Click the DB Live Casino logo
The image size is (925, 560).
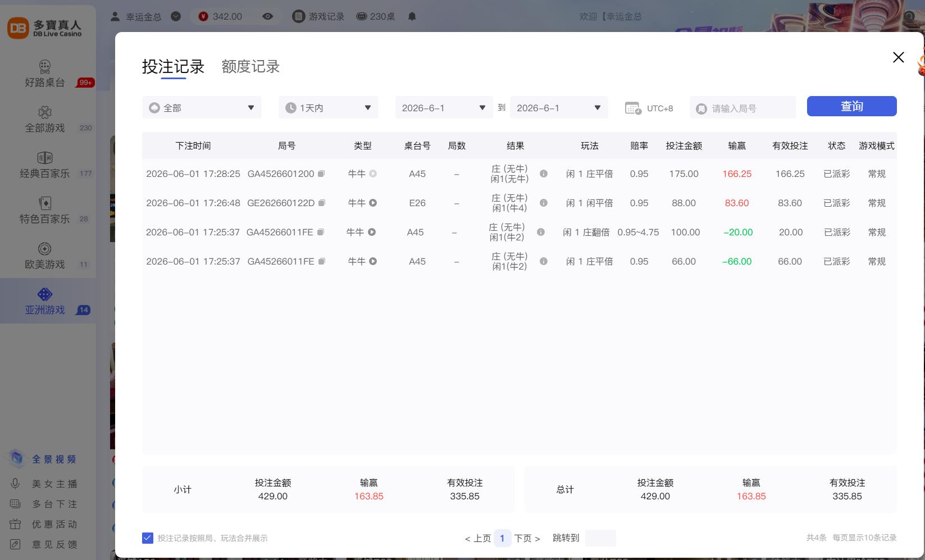pyautogui.click(x=45, y=28)
